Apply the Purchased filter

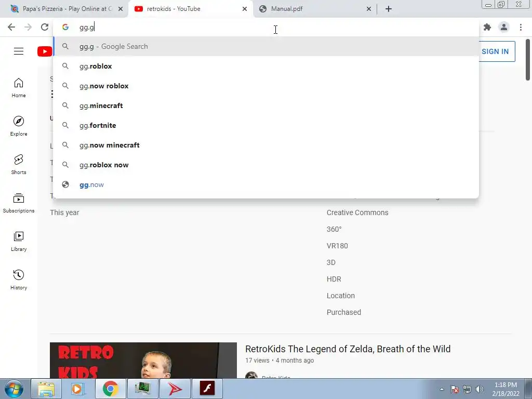pos(344,312)
